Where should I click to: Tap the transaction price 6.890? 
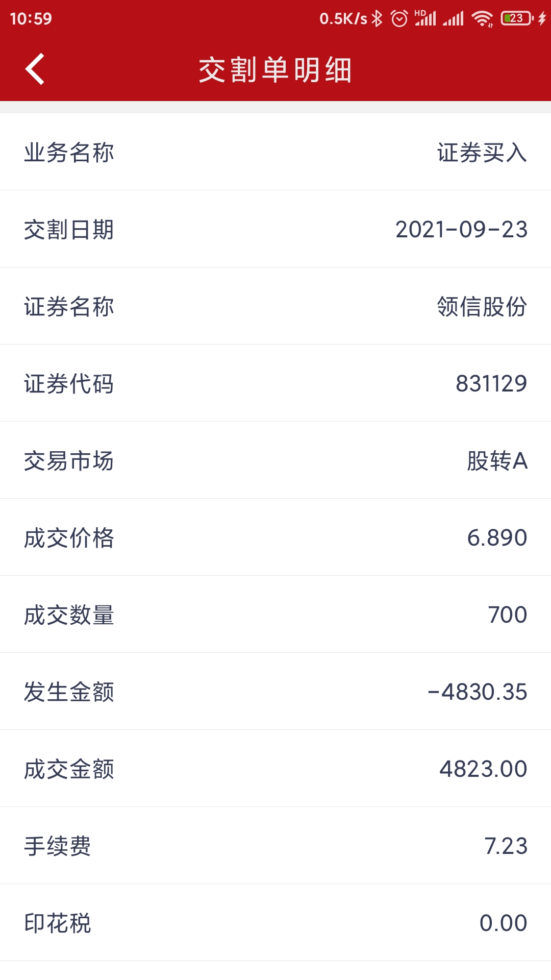[497, 538]
